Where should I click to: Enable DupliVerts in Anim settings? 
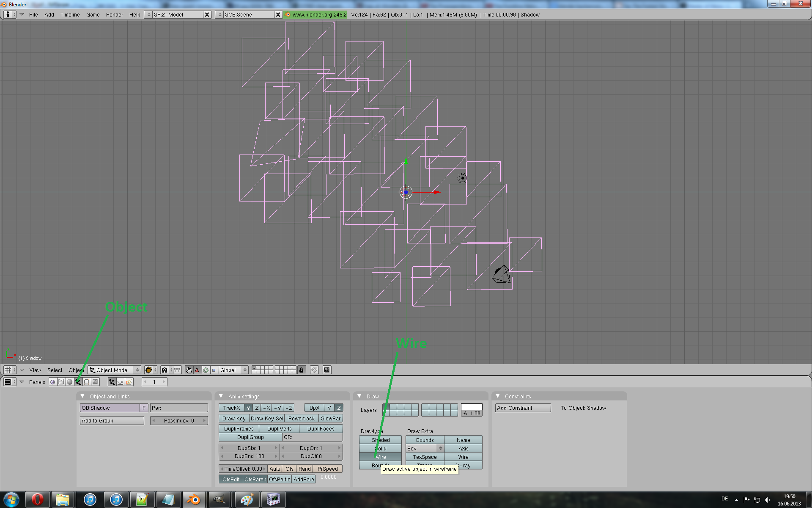(x=279, y=428)
